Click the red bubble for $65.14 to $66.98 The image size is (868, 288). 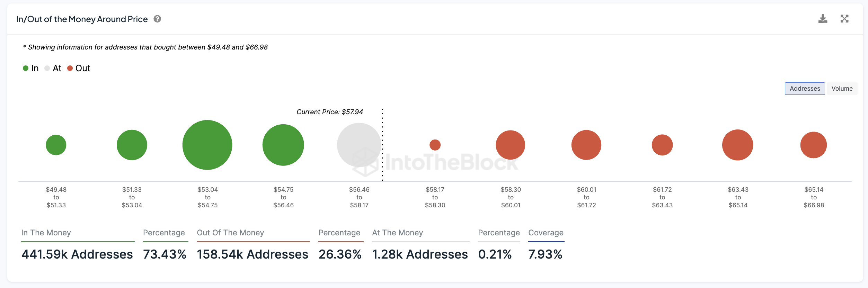[x=814, y=145]
